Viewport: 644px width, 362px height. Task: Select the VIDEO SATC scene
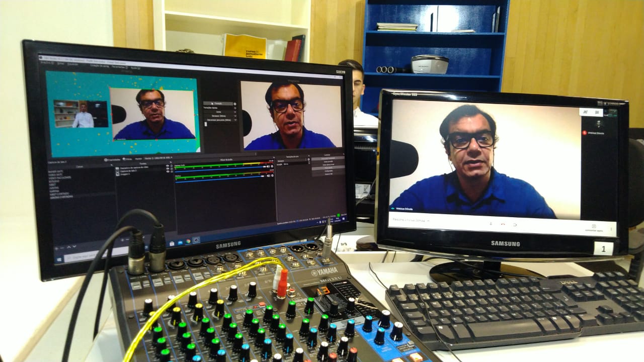point(56,174)
